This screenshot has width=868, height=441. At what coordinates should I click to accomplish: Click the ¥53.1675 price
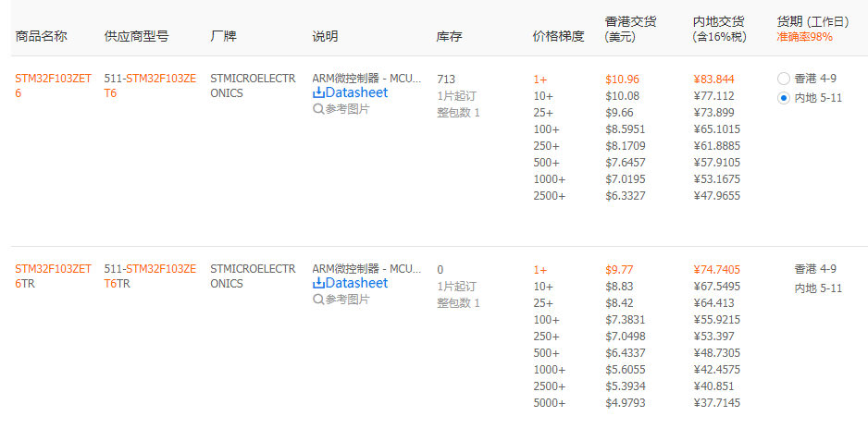pos(717,178)
